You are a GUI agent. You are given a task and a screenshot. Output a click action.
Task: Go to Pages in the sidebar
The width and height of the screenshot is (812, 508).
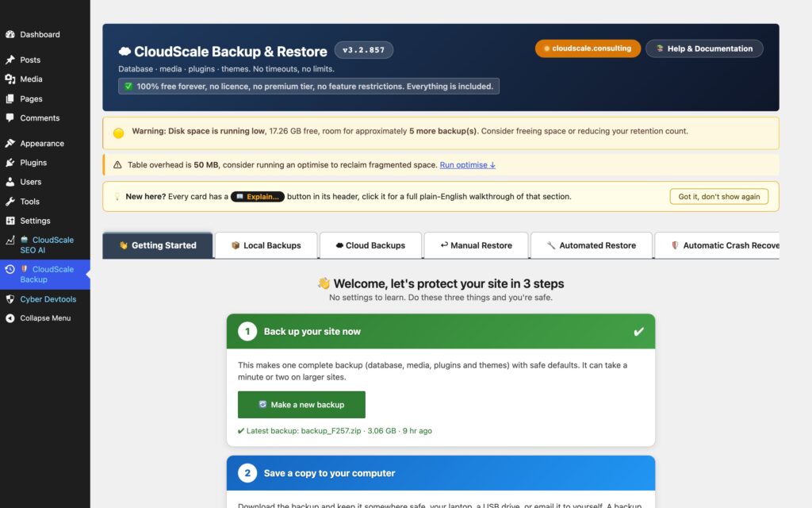tap(31, 98)
